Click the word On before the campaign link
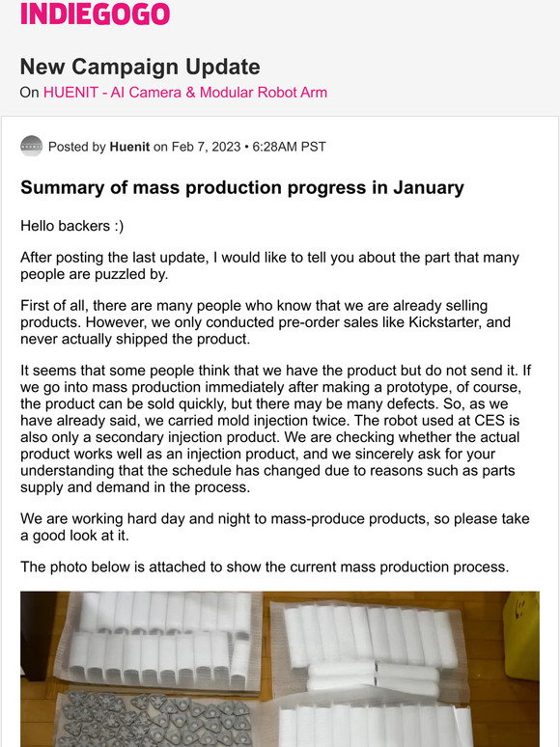This screenshot has height=747, width=560. [29, 92]
